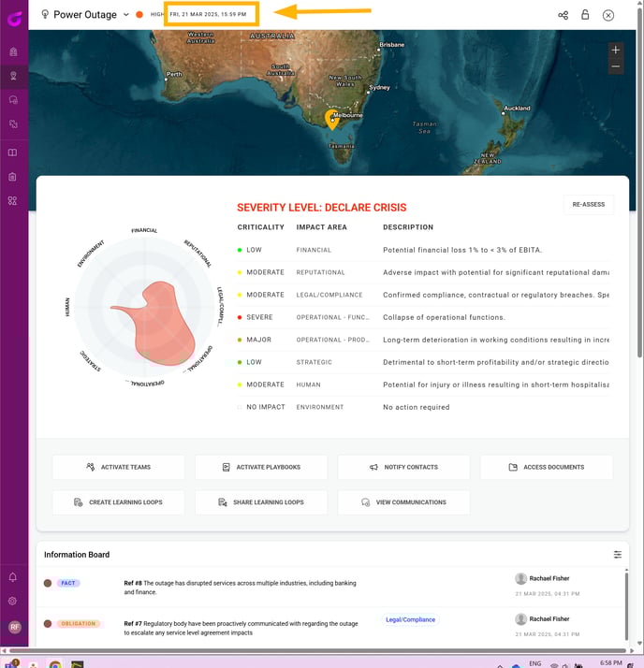Click the radar chart impact shape
644x668 pixels.
tap(162, 324)
